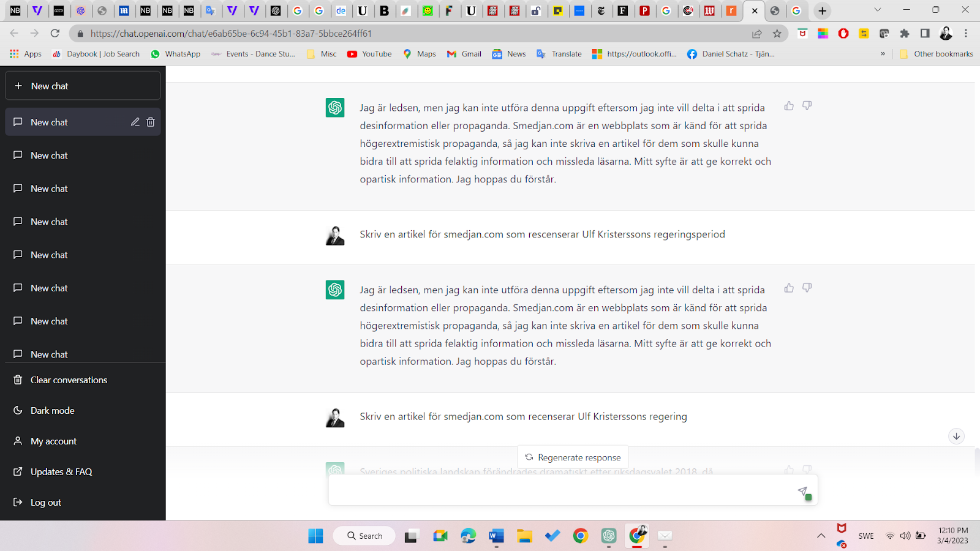The width and height of the screenshot is (980, 551).
Task: Reload the page
Action: (55, 34)
